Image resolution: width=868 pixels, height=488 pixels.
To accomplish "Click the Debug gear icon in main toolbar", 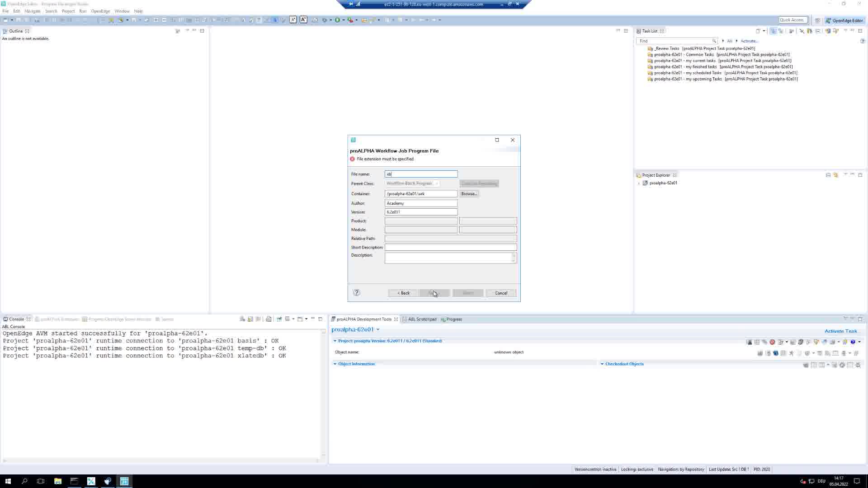I will pyautogui.click(x=325, y=20).
